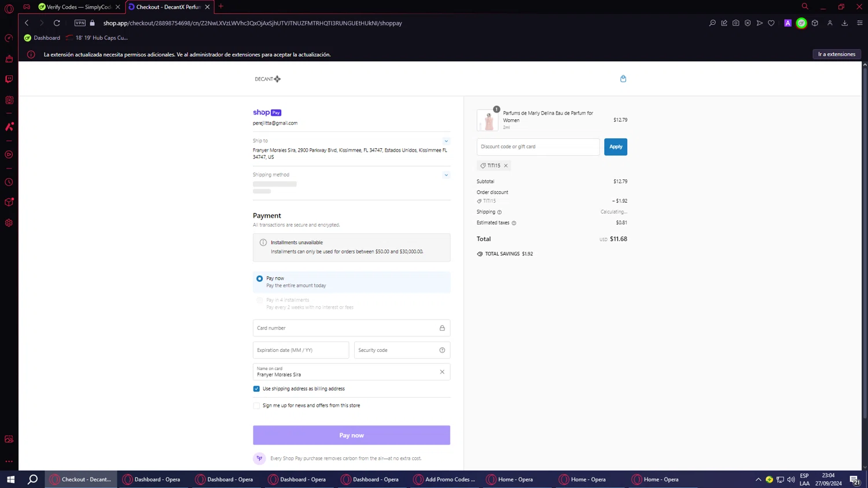868x488 pixels.
Task: Show Estimated taxes info icon
Action: pos(514,223)
